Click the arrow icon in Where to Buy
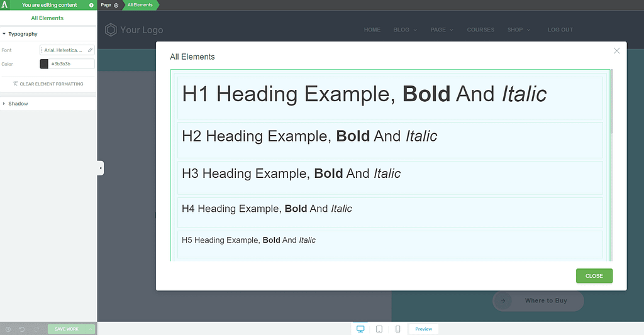This screenshot has width=644, height=335. pyautogui.click(x=502, y=301)
